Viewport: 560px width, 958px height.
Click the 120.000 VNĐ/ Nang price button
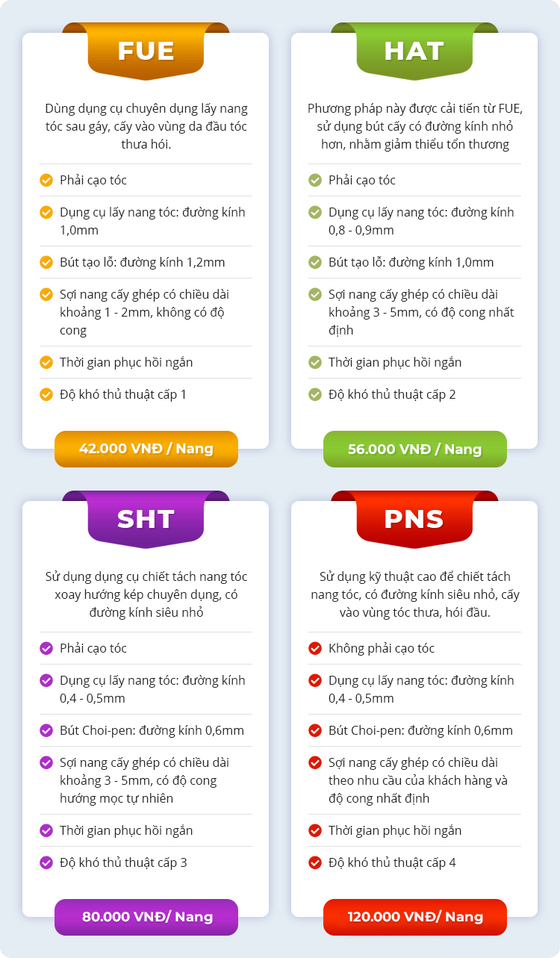click(415, 917)
